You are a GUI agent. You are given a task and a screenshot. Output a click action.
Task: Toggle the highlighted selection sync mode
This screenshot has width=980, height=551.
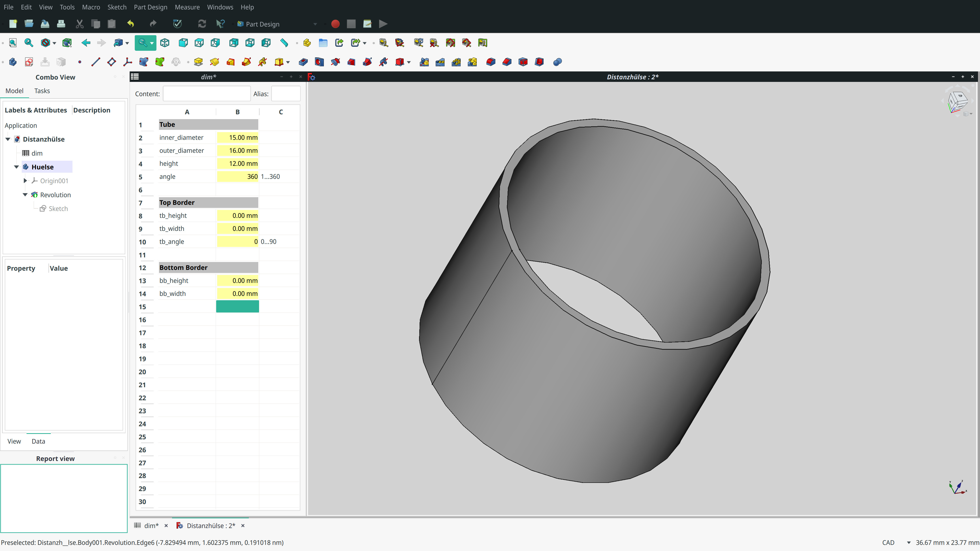click(x=67, y=43)
